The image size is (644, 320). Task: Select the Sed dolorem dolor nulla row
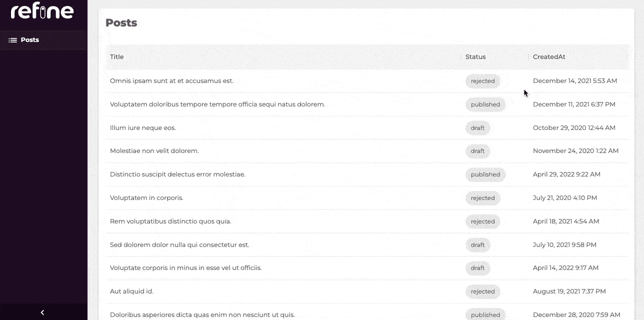pos(179,245)
